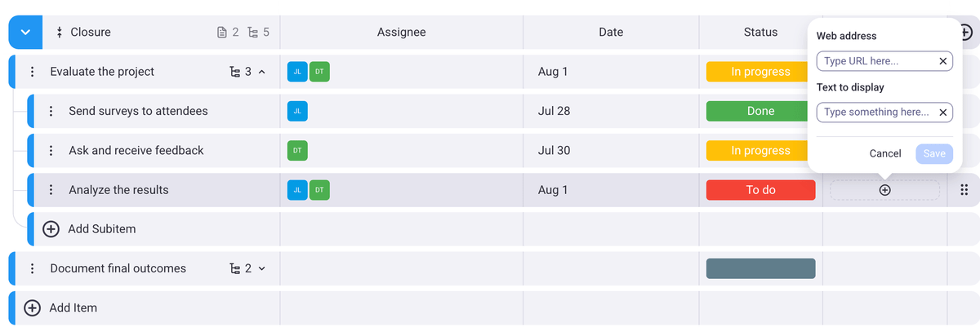The height and width of the screenshot is (336, 980).
Task: Expand the subitems of Document final outcomes
Action: coord(261,268)
